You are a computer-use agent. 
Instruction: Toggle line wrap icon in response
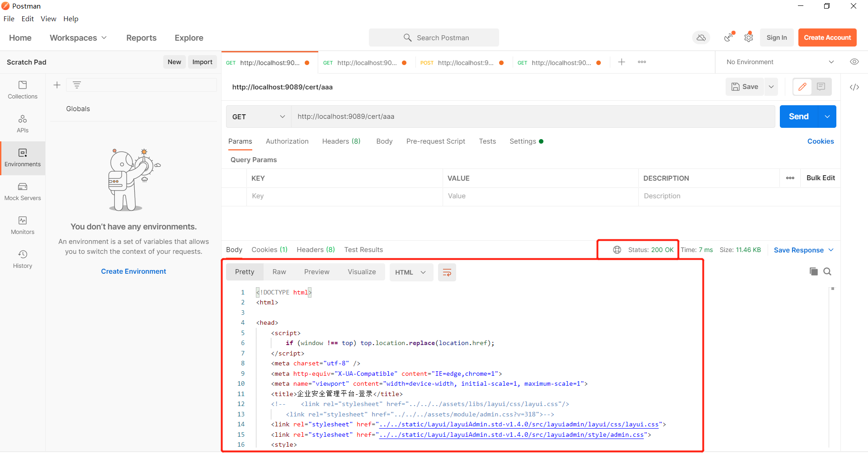click(x=447, y=272)
